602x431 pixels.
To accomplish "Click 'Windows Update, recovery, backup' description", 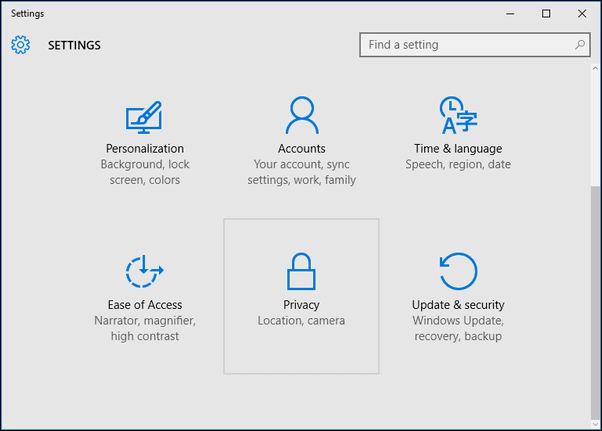I will (x=458, y=328).
